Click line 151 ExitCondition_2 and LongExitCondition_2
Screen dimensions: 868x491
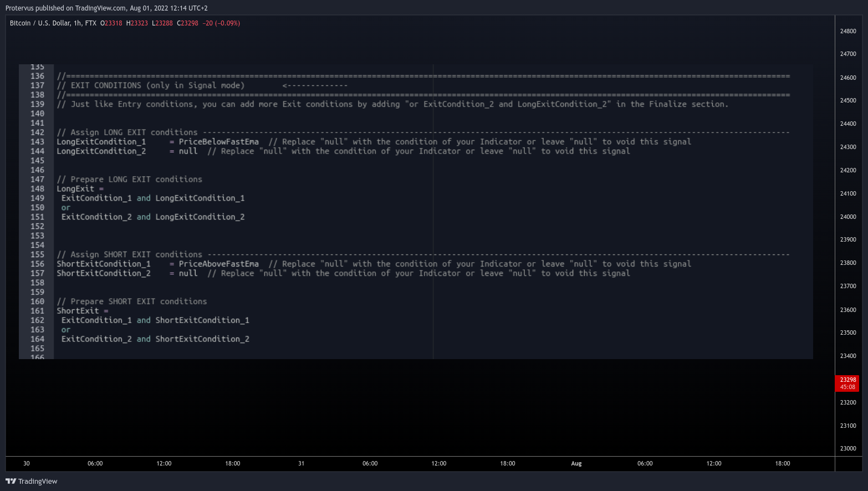coord(153,217)
